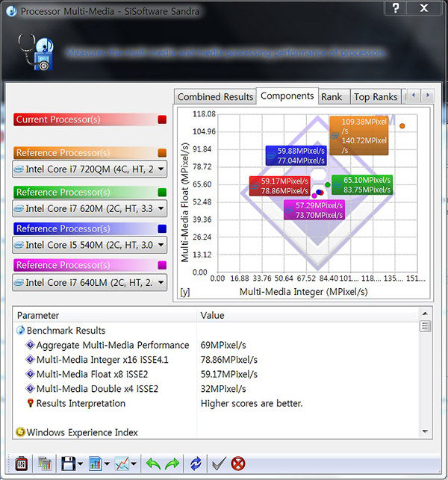Click the magenta data point on chart

(x=314, y=196)
